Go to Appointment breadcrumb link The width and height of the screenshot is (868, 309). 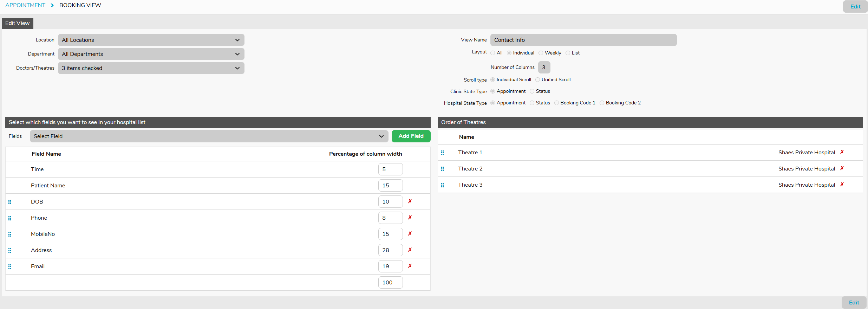point(25,5)
